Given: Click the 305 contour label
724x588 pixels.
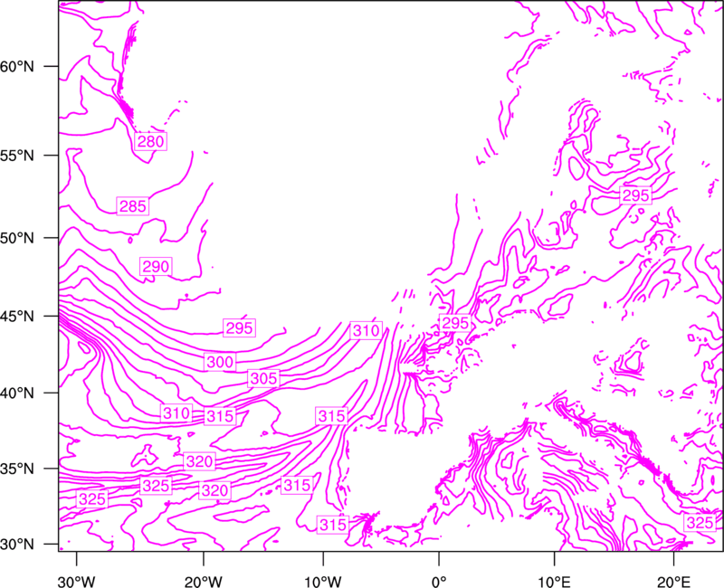Looking at the screenshot, I should pos(263,379).
